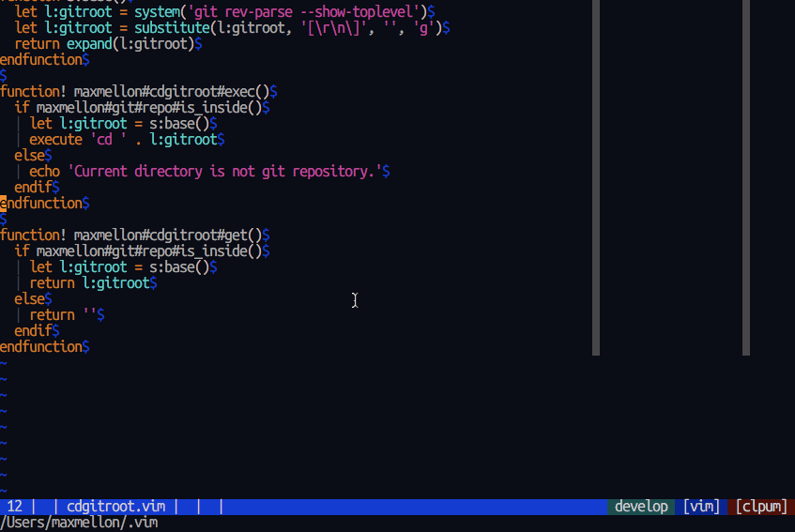Click 'if maxmellon#git#repo#is_inside()' in exec function
This screenshot has width=795, height=532.
(138, 107)
